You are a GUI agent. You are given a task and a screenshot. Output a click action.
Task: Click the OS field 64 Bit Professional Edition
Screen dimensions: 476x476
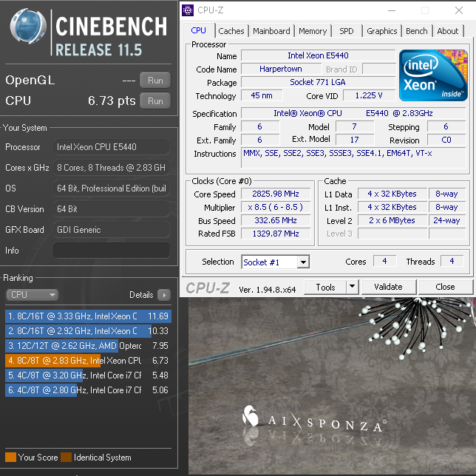[112, 188]
